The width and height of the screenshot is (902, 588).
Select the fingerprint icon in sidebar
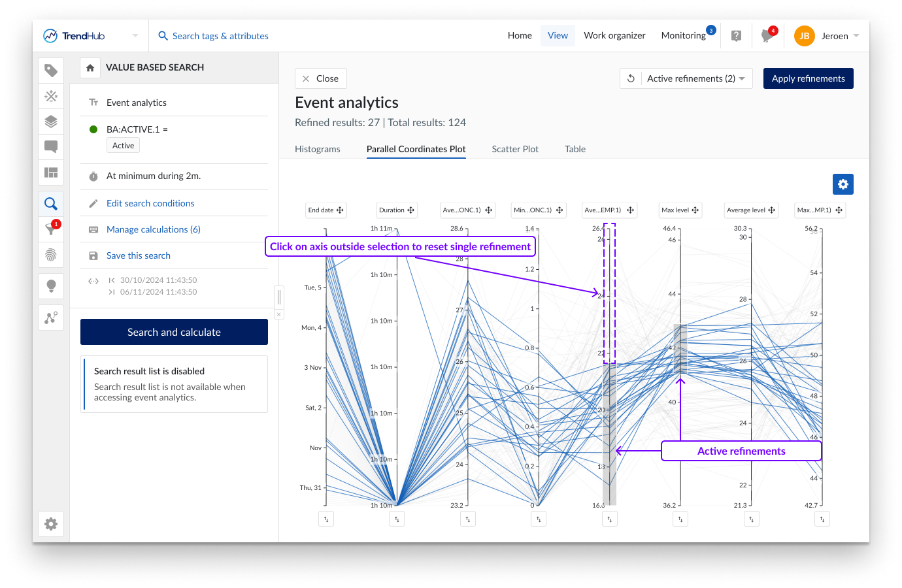click(51, 255)
